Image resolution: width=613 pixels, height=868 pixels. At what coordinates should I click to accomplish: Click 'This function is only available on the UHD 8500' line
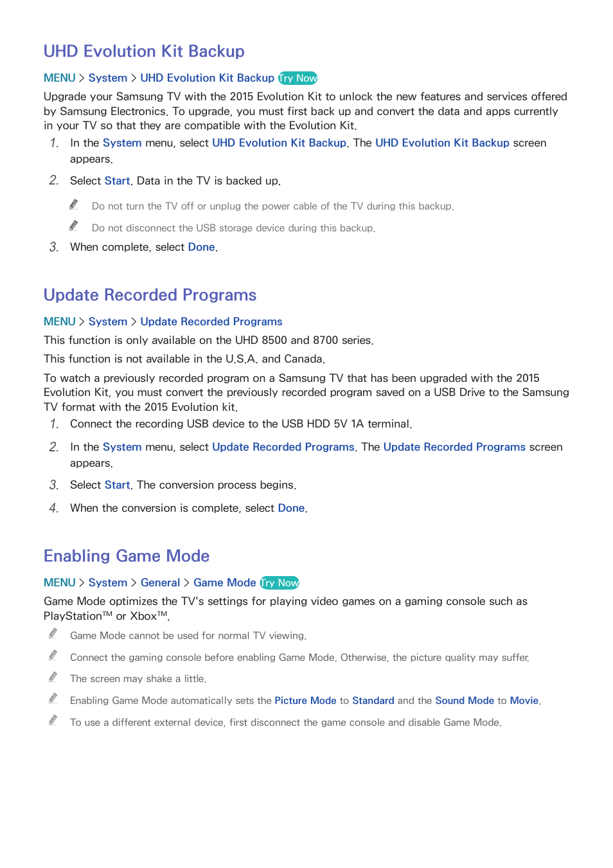(x=209, y=340)
